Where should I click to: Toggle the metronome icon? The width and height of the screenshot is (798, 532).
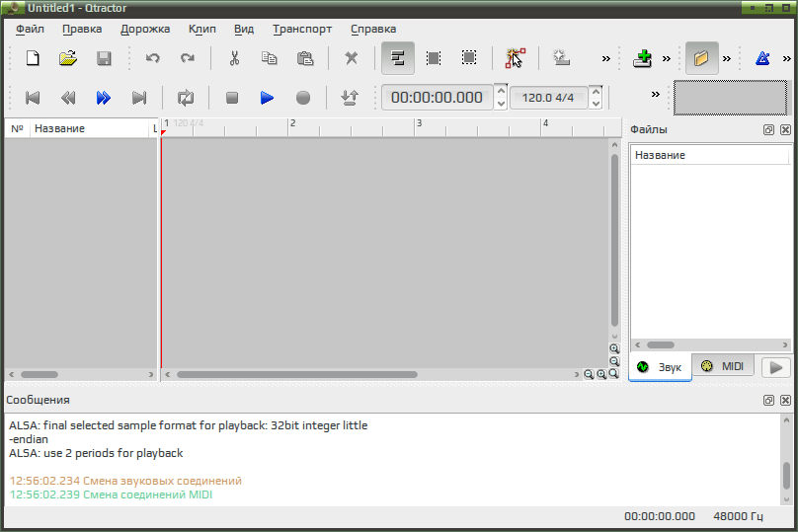click(762, 58)
